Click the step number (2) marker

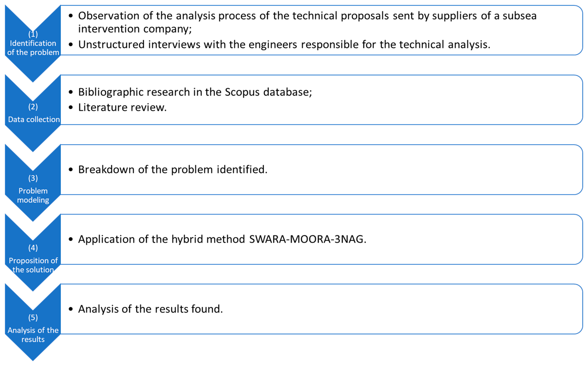(x=33, y=107)
